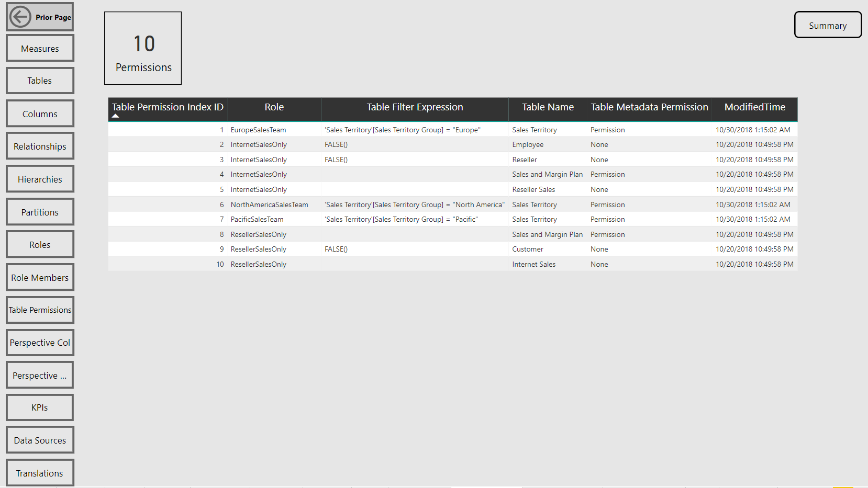Open the Data Sources page
The width and height of the screenshot is (868, 488).
[x=40, y=440]
